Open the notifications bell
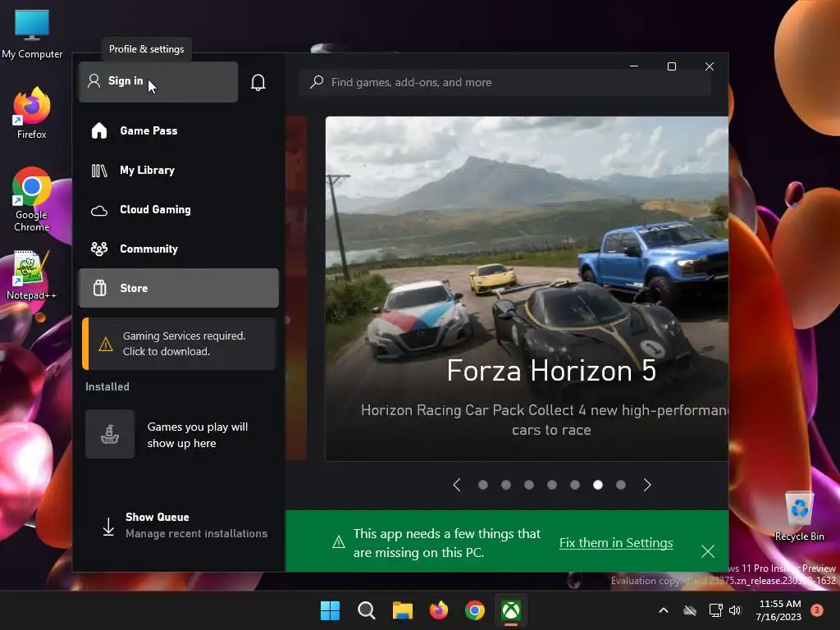This screenshot has height=630, width=840. pyautogui.click(x=258, y=82)
